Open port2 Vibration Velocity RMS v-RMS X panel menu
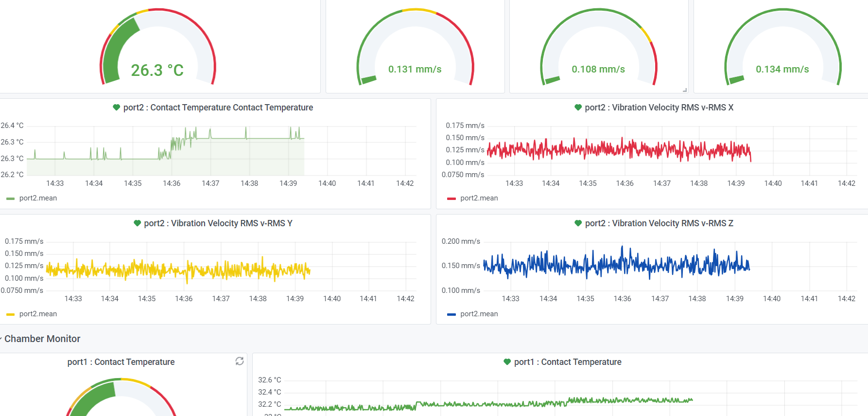The image size is (868, 416). 659,108
